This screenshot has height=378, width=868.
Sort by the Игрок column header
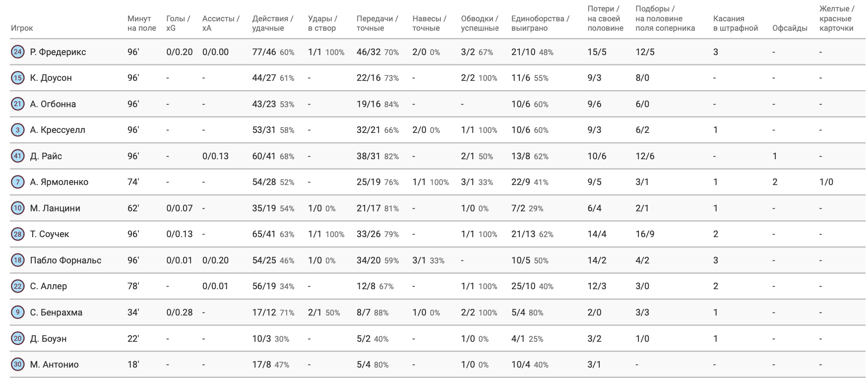coord(22,28)
